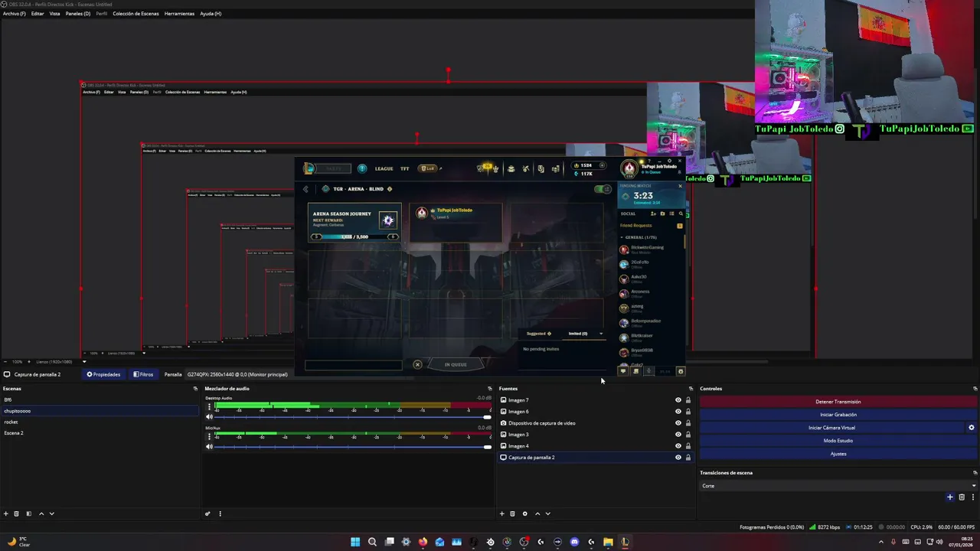Viewport: 980px width, 551px height.
Task: Toggle visibility of Imagen 7 source
Action: (x=678, y=400)
